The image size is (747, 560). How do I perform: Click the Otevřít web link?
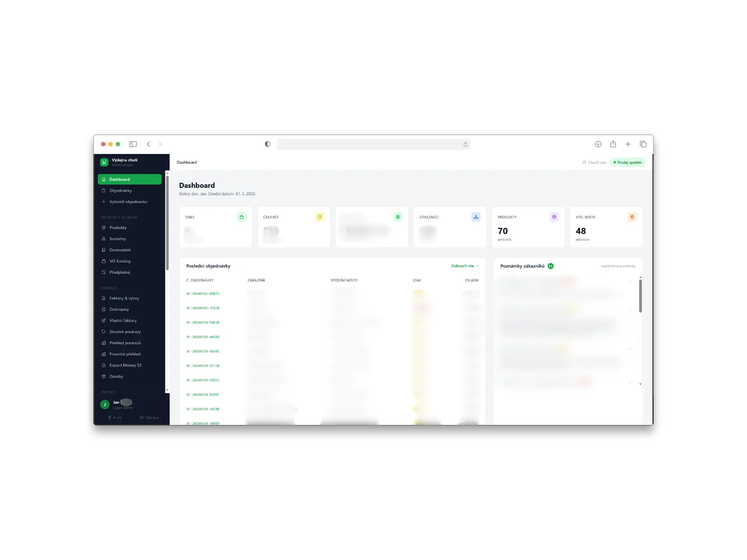[x=594, y=163]
